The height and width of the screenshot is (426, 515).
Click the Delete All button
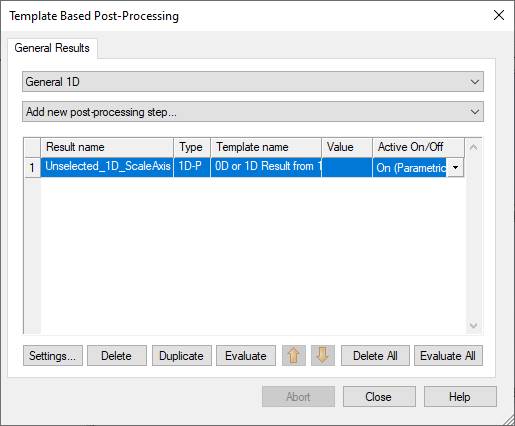click(375, 356)
